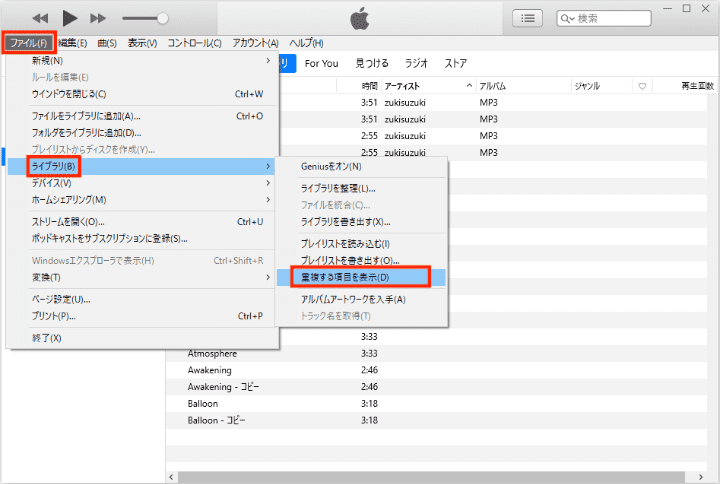Open the ファイル(F) menu
This screenshot has height=484, width=720.
(28, 43)
